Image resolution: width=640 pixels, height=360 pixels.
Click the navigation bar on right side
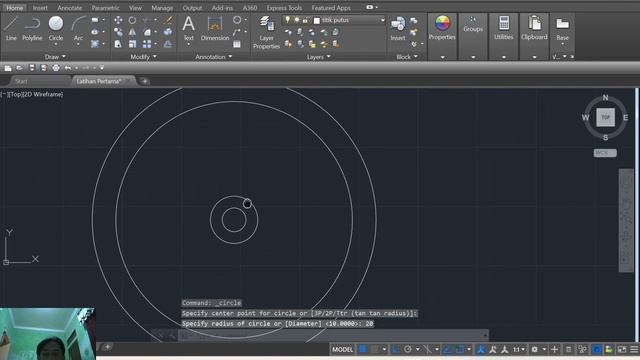pyautogui.click(x=626, y=220)
